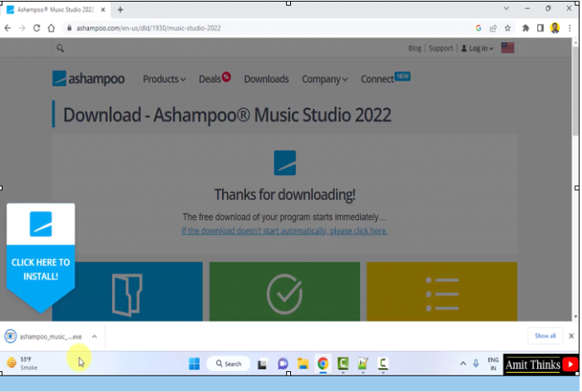Image resolution: width=582 pixels, height=392 pixels.
Task: Open Task View in taskbar
Action: coord(263,365)
